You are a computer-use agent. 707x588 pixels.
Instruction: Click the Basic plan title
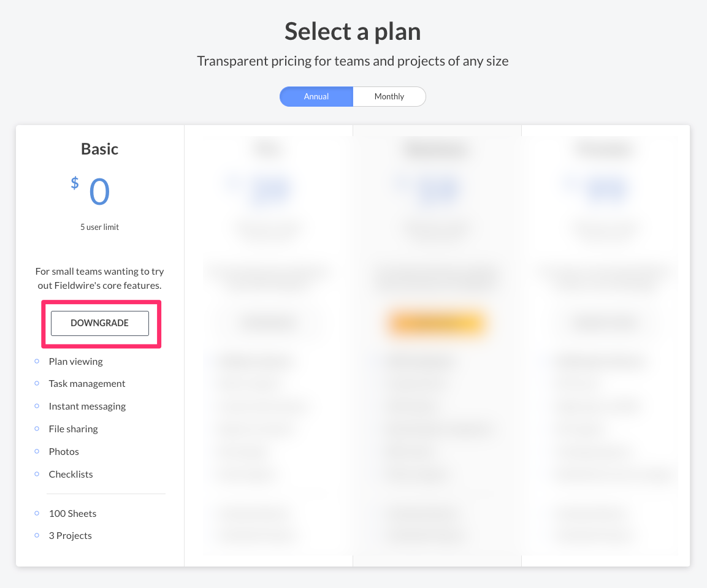click(99, 149)
